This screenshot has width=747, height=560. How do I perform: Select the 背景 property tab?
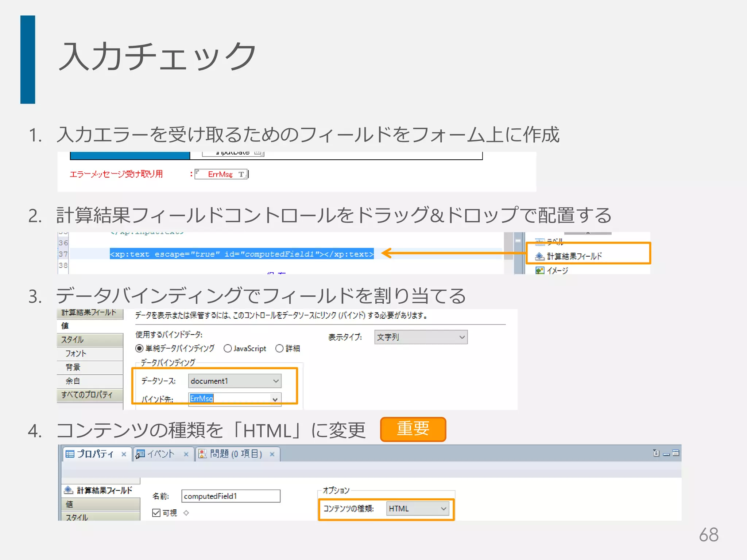point(90,367)
